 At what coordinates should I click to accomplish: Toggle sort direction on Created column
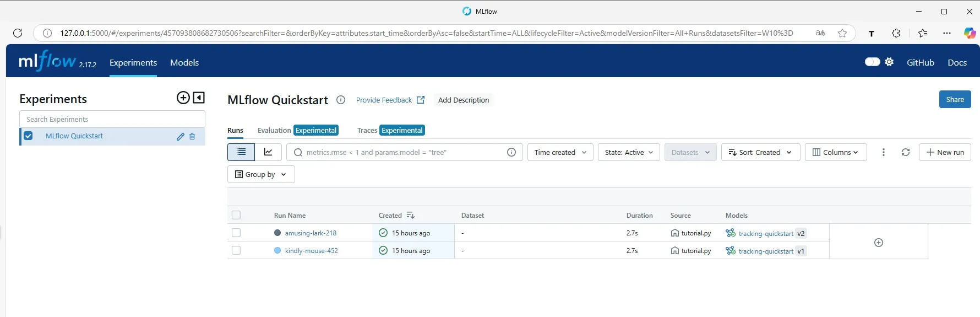click(410, 215)
